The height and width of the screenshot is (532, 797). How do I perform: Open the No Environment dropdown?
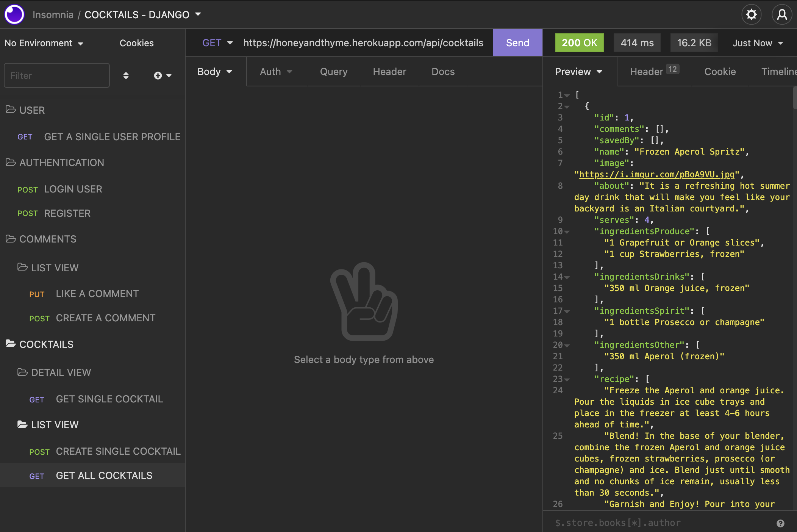44,43
